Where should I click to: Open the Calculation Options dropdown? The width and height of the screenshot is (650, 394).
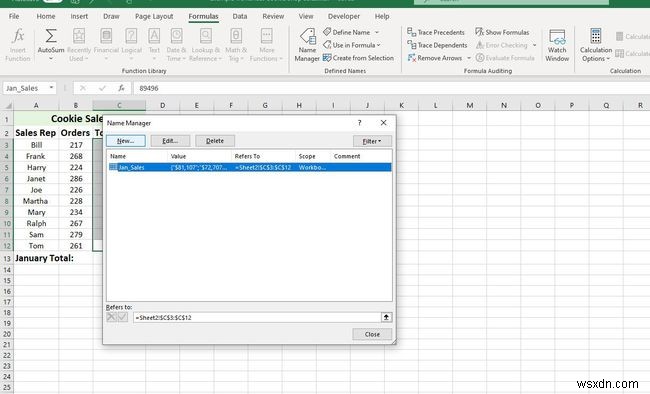[596, 45]
